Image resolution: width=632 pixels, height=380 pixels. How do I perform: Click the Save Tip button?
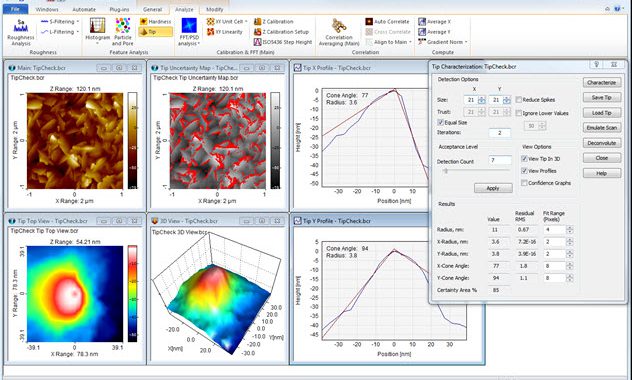(x=602, y=98)
